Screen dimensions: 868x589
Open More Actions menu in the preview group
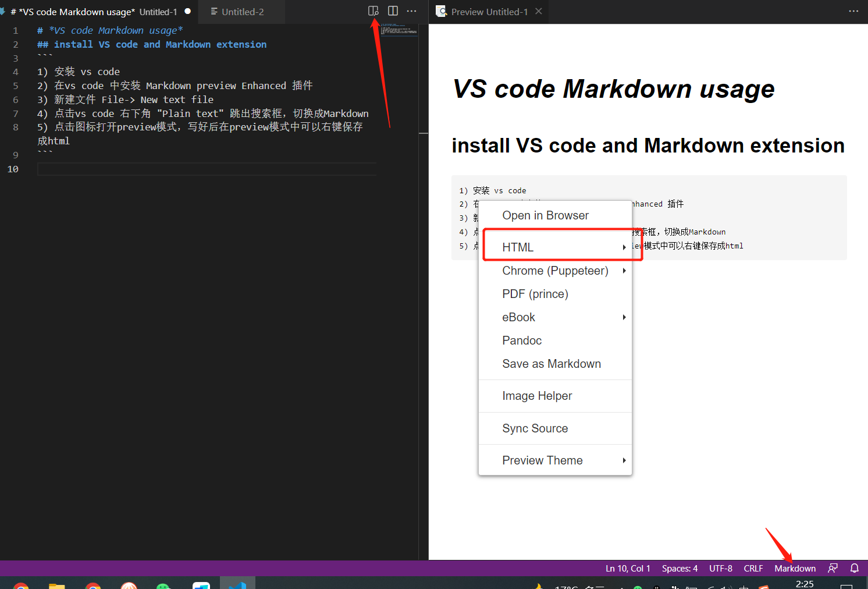(853, 11)
